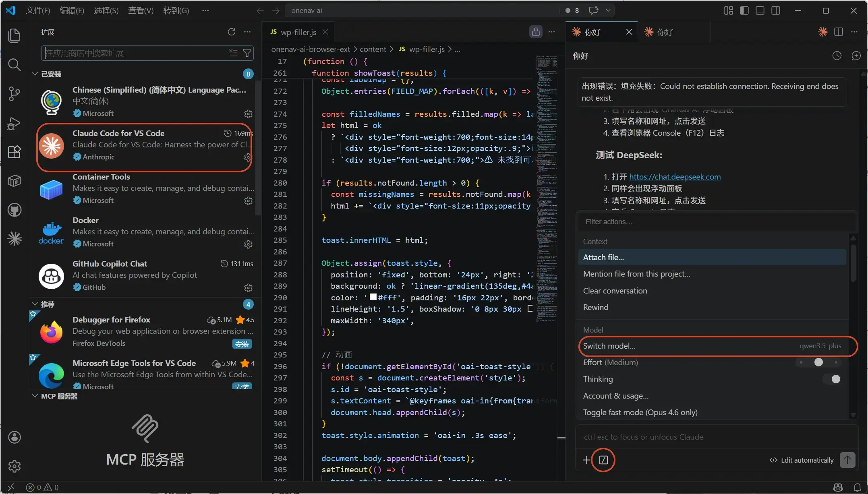Toggle the Thinking switch
The width and height of the screenshot is (868, 494).
click(x=833, y=379)
